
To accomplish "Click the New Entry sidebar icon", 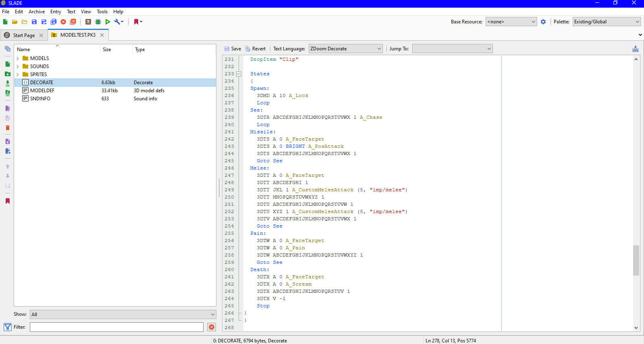I will click(7, 64).
